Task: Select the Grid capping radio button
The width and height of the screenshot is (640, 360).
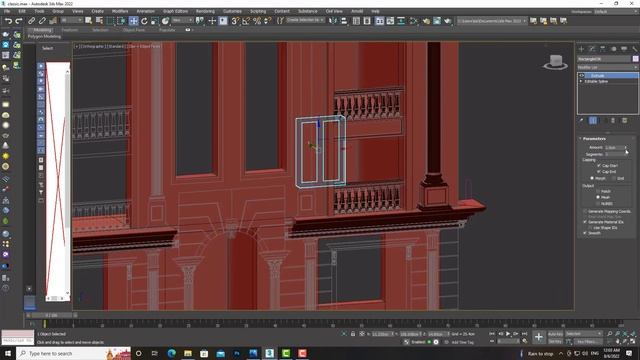Action: [x=613, y=178]
